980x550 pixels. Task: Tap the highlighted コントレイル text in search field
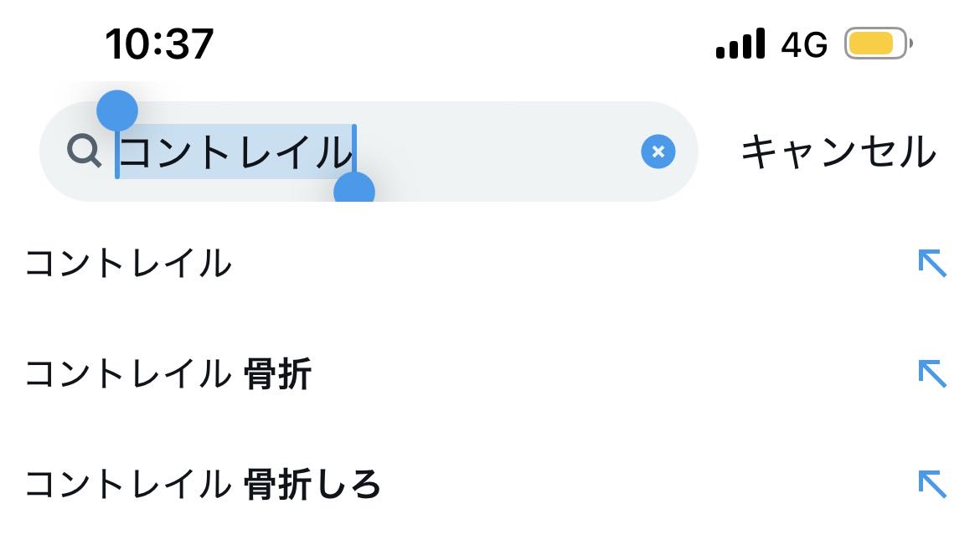click(236, 152)
